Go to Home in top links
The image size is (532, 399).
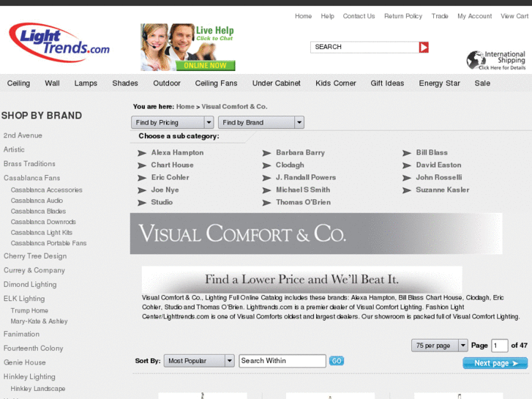coord(304,16)
